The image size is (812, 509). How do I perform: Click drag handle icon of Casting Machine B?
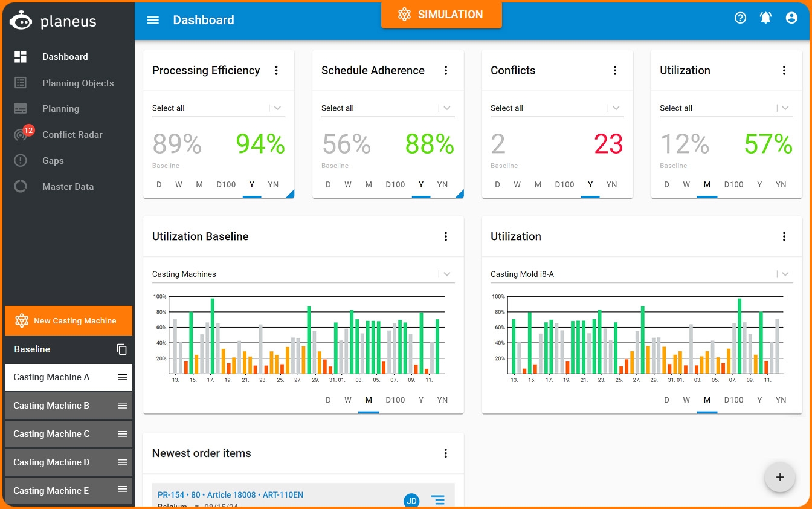[x=123, y=406]
